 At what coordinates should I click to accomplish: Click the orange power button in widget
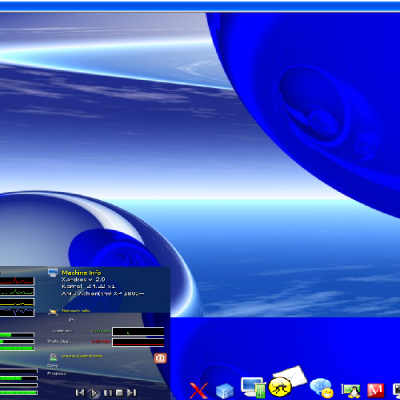(x=160, y=358)
